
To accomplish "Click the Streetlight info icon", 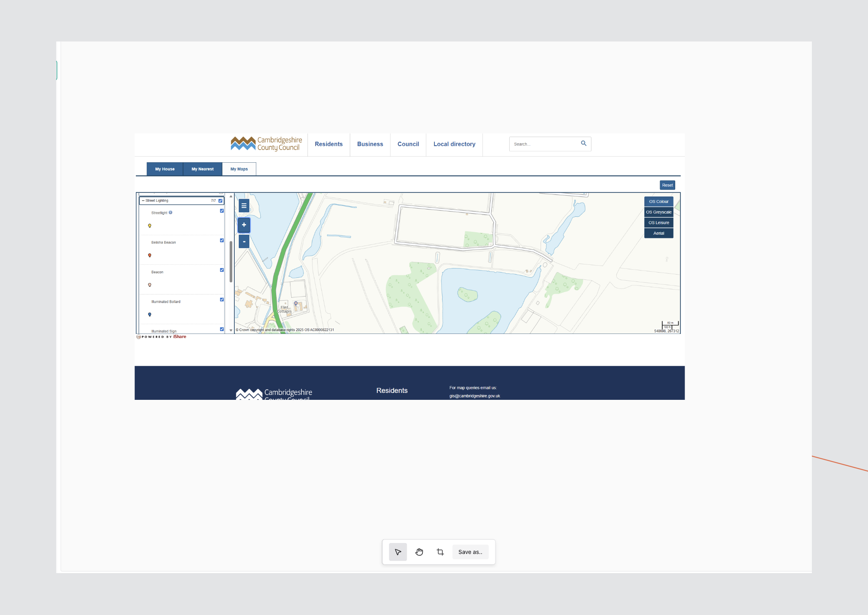I will (x=170, y=213).
